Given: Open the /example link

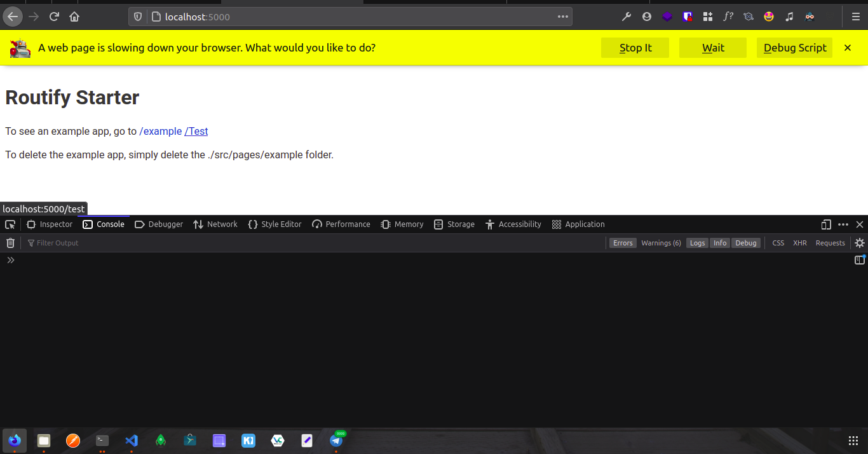Looking at the screenshot, I should pyautogui.click(x=161, y=131).
